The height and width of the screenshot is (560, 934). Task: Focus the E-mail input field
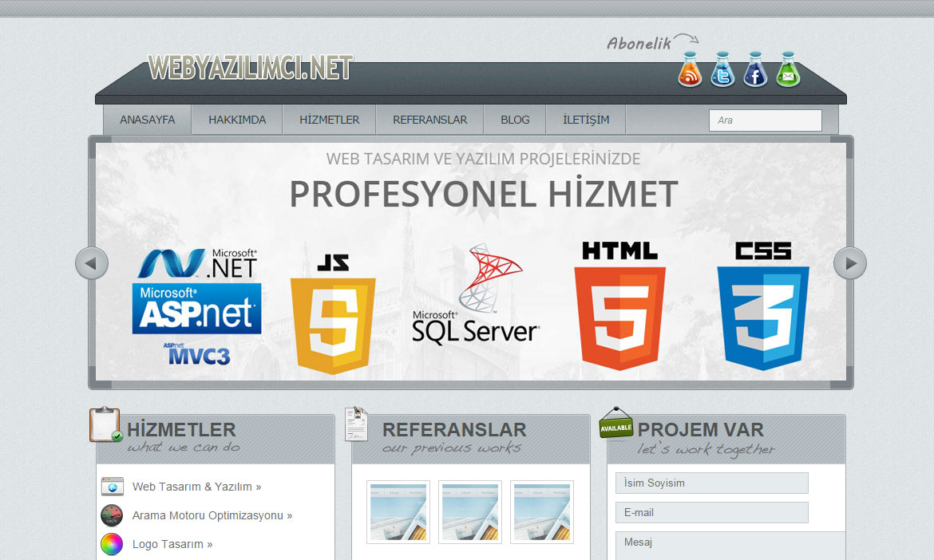(x=712, y=512)
